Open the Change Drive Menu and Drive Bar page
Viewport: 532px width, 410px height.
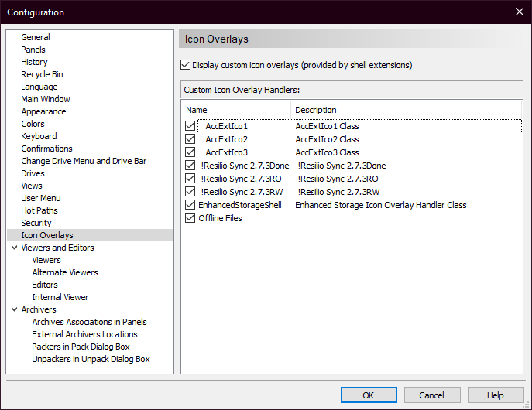click(x=84, y=161)
